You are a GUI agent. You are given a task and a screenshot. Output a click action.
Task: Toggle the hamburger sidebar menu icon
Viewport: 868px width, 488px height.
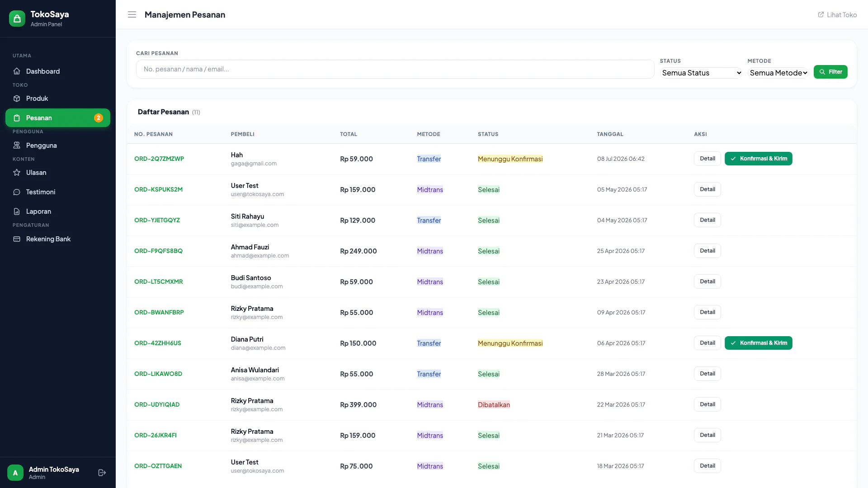coord(132,14)
